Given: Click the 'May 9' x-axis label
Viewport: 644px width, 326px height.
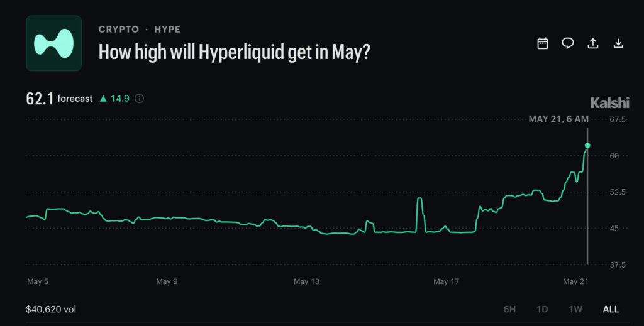Looking at the screenshot, I should (167, 281).
